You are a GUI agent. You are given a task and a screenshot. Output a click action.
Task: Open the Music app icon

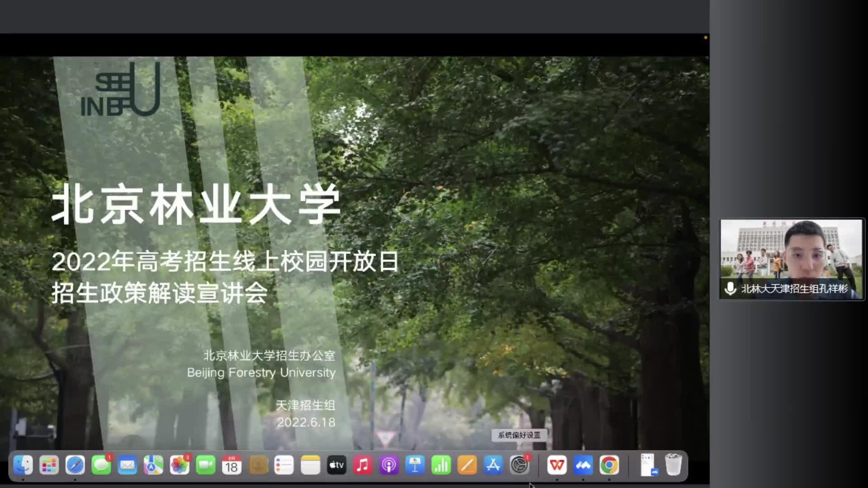click(362, 465)
